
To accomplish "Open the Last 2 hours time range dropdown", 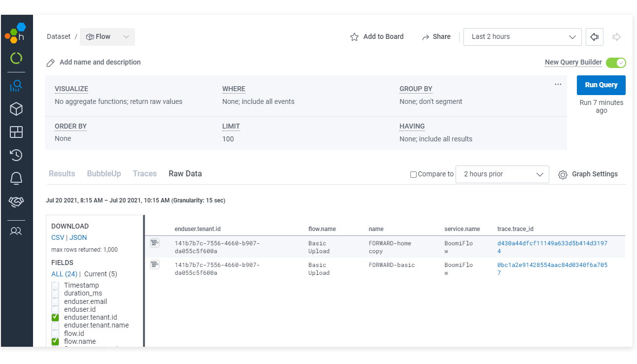I will 522,36.
